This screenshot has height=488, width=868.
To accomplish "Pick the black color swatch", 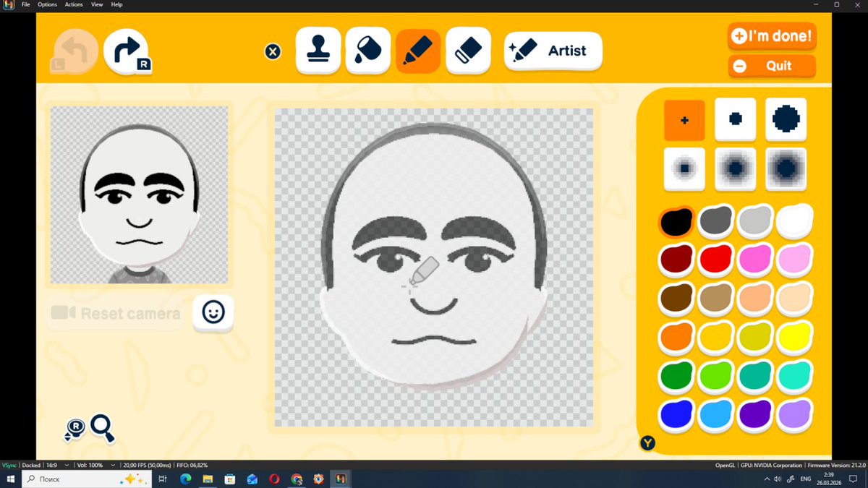I will point(677,221).
